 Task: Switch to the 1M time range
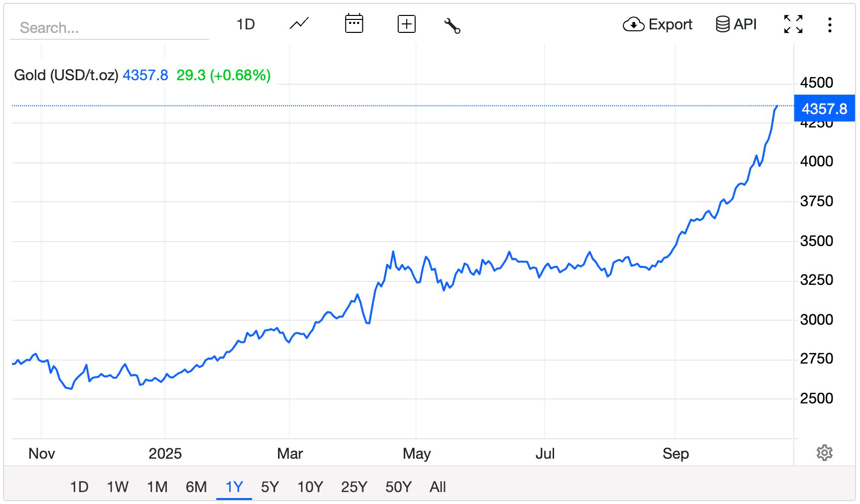157,487
